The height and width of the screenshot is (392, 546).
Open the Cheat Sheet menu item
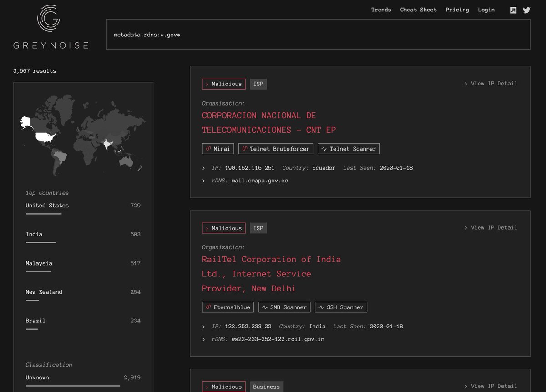tap(418, 10)
